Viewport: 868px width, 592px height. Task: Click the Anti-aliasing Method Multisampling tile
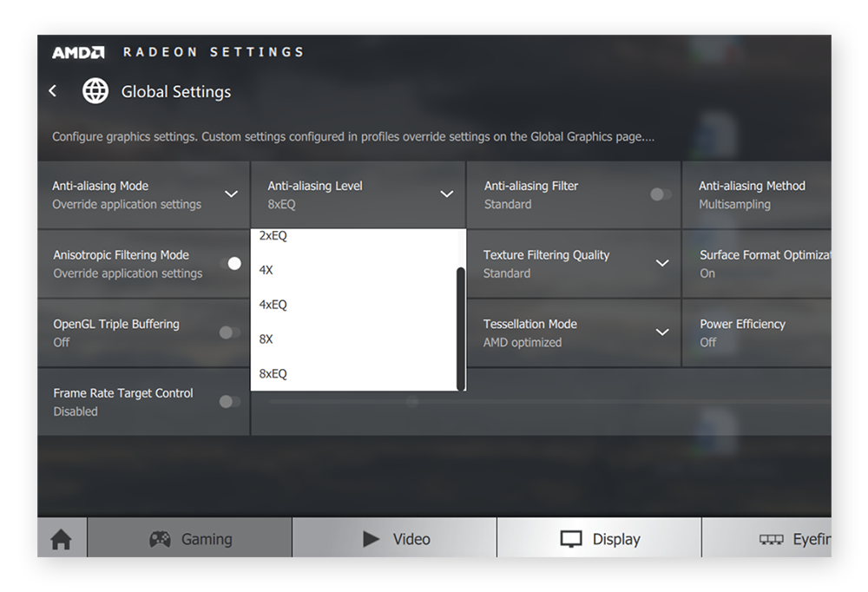[757, 195]
